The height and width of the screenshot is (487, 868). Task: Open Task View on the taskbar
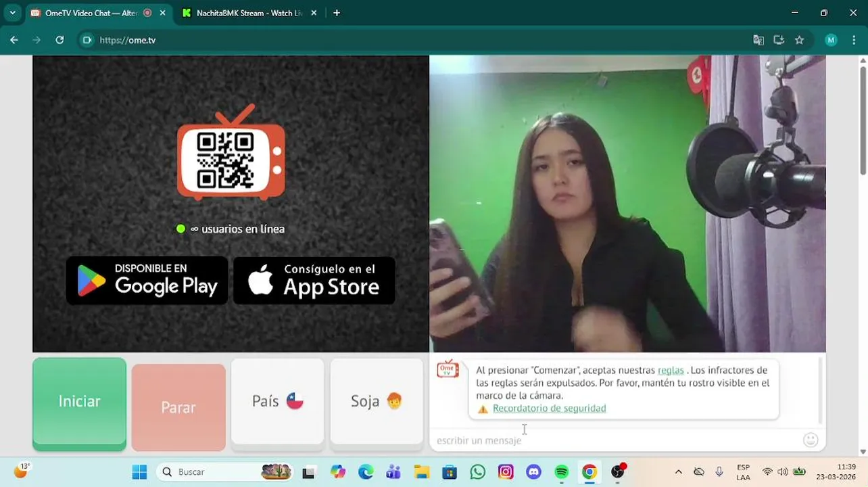308,472
